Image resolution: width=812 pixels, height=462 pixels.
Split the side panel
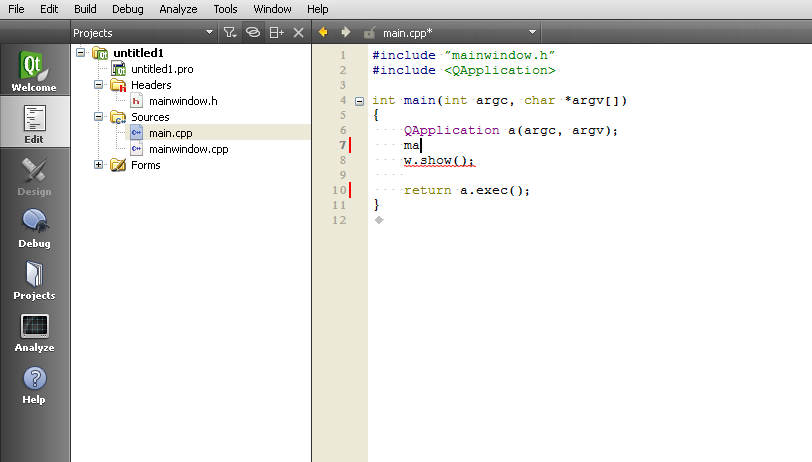(x=277, y=33)
